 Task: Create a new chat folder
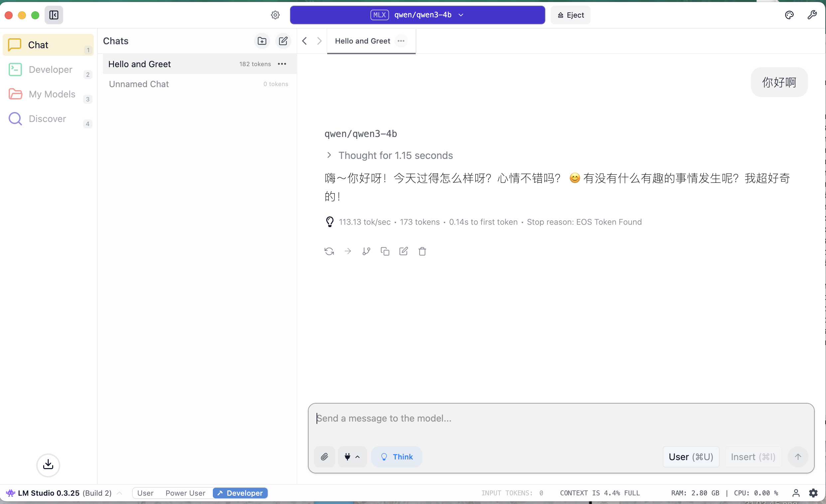pyautogui.click(x=262, y=41)
